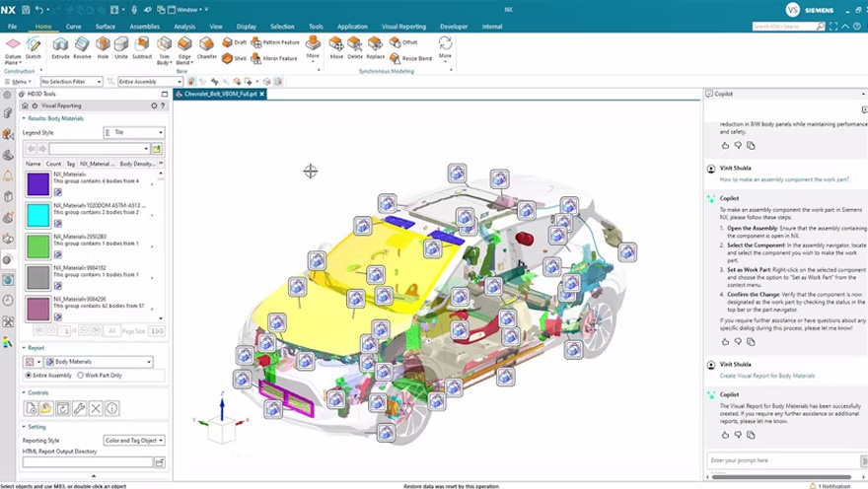
Task: Collapse the Results: Body Materials section
Action: tap(24, 118)
